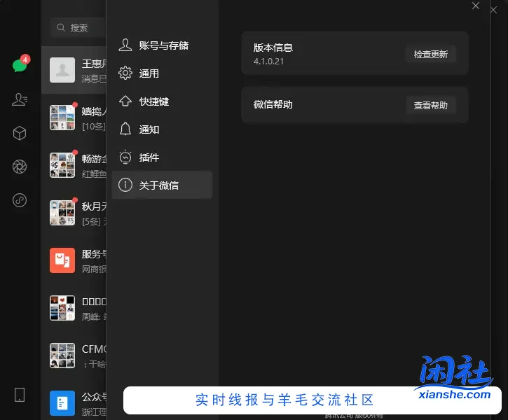Viewport: 508px width, 420px height.
Task: Click the 服务号 orange avatar icon
Action: coord(62,260)
